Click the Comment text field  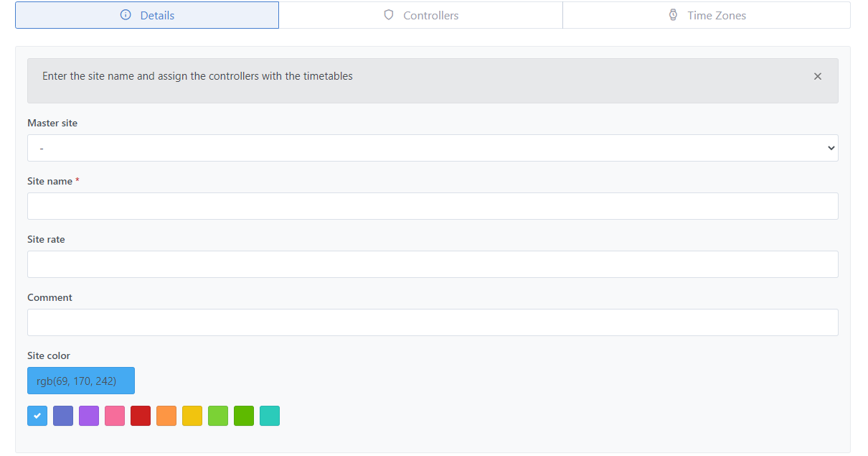coord(433,322)
